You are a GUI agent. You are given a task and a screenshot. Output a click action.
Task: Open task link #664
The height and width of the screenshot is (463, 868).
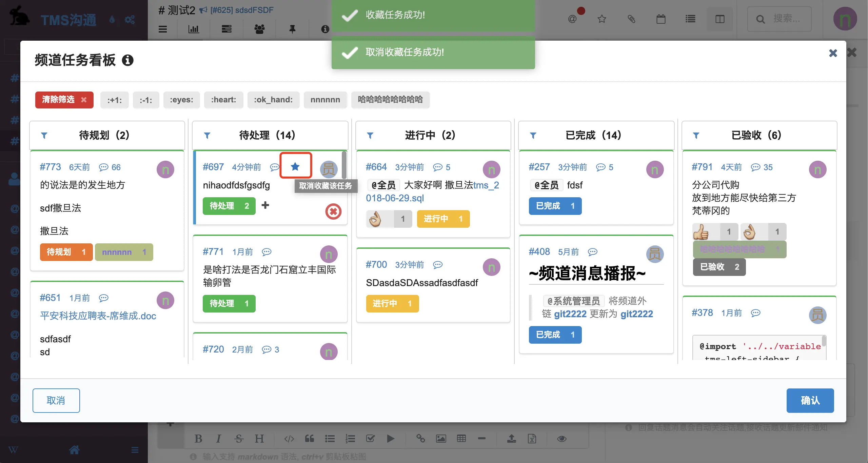click(376, 167)
